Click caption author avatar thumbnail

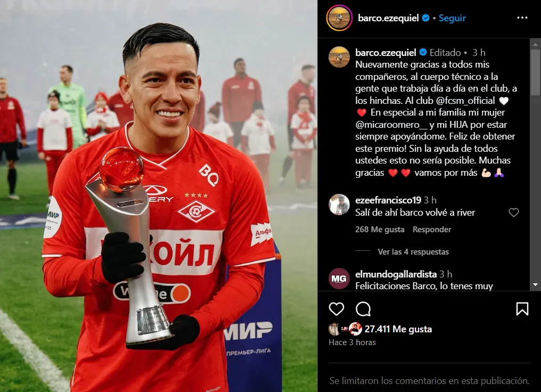tap(339, 57)
